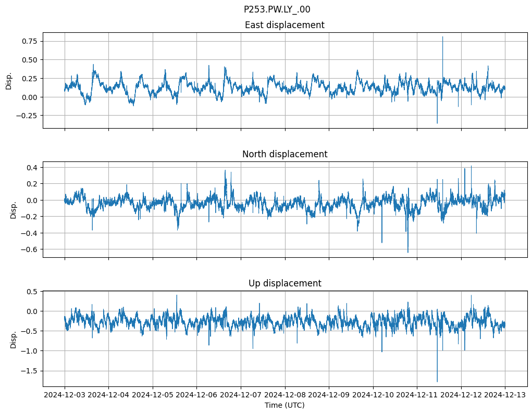The height and width of the screenshot is (414, 532).
Task: Click the East plot's Disp. y-axis label
Action: click(9, 80)
